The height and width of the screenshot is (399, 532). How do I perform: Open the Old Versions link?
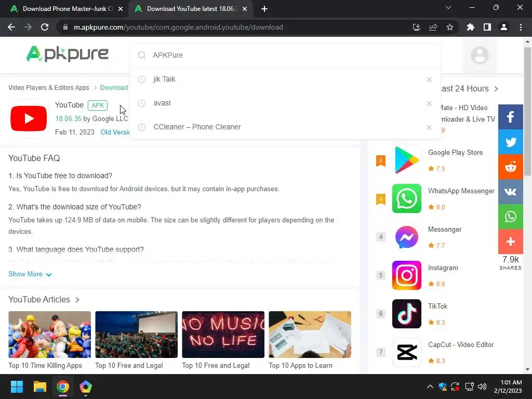point(115,132)
